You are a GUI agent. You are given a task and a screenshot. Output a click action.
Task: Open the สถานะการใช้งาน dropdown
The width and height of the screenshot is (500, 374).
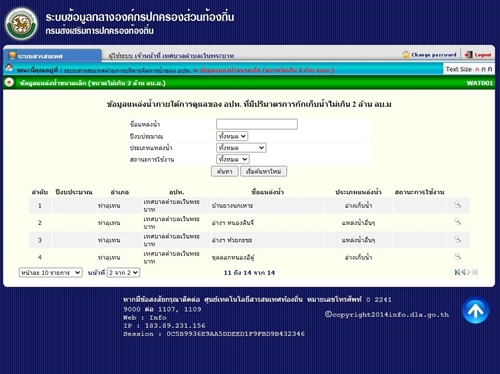[233, 159]
